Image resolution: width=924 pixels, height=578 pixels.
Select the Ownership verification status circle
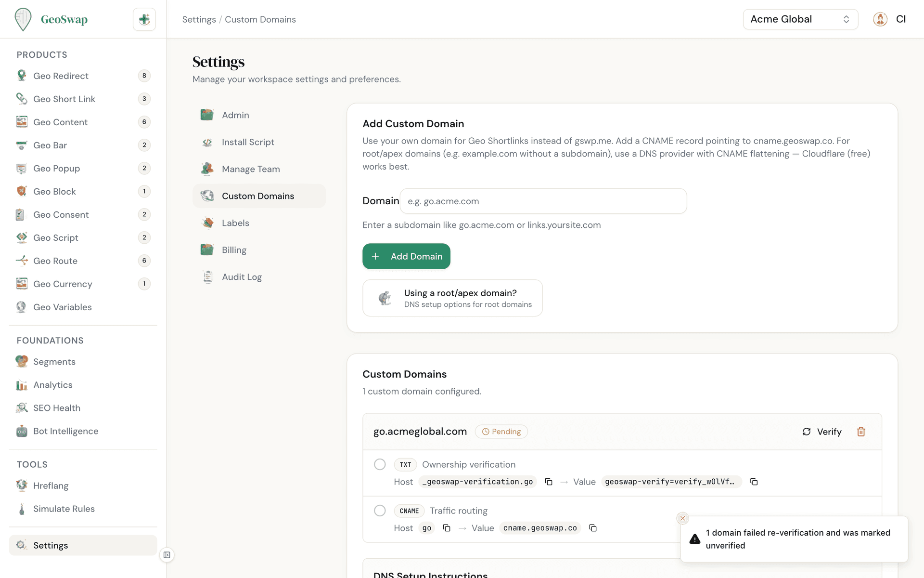(380, 464)
